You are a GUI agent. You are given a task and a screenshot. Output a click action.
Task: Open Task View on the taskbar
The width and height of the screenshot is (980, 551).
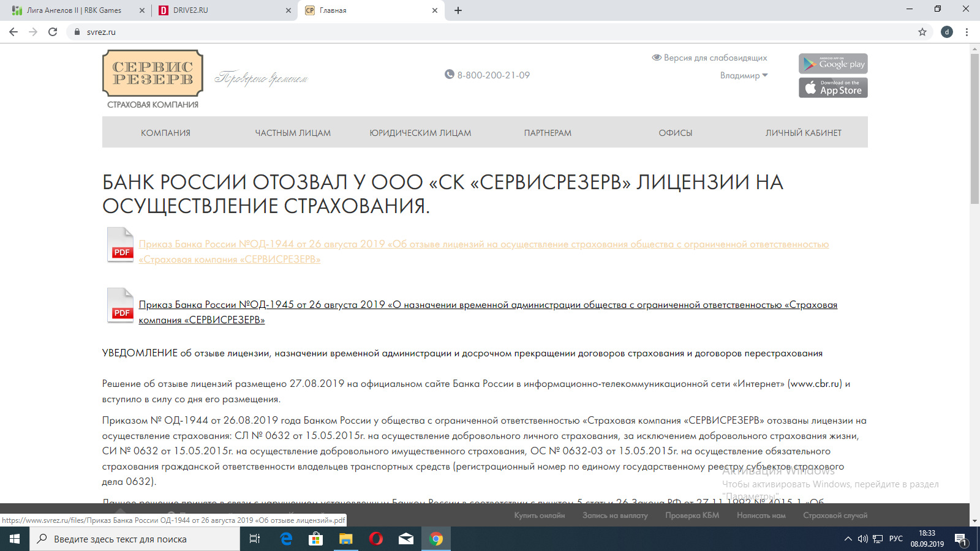(255, 539)
